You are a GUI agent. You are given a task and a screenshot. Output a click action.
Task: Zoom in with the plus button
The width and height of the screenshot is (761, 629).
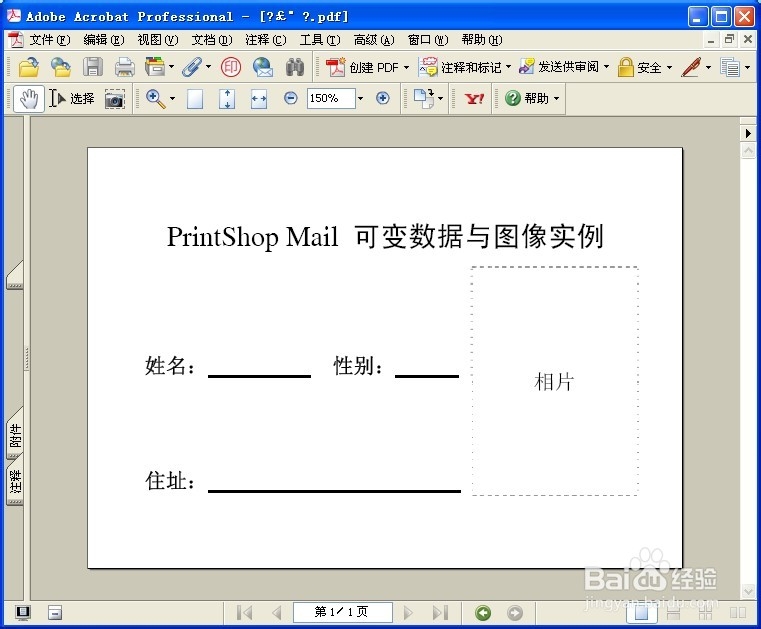[x=383, y=99]
